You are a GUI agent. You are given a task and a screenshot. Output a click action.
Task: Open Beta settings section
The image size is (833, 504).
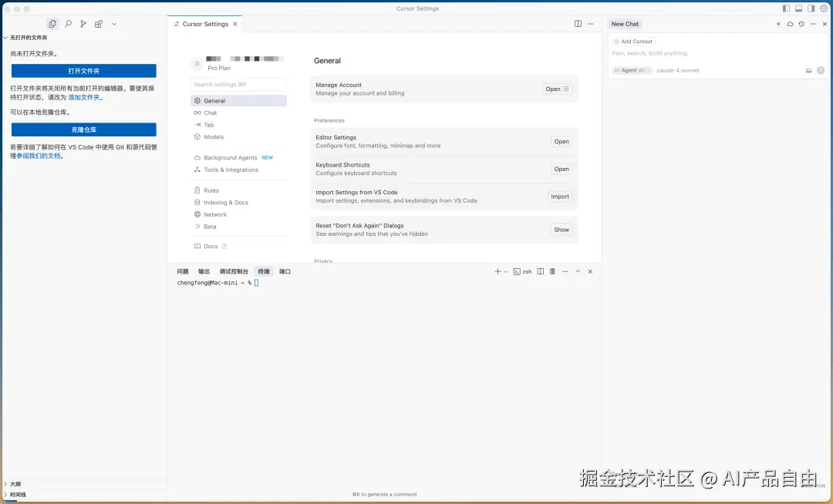point(238,227)
